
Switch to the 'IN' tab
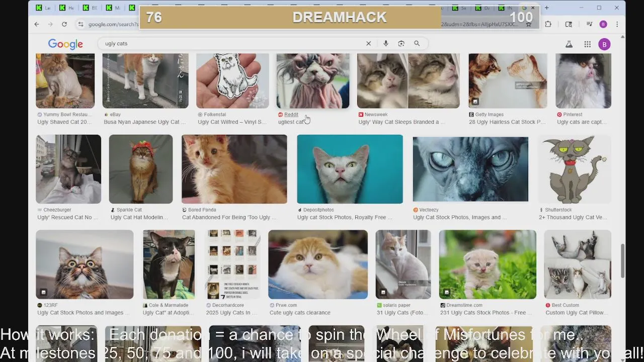(x=506, y=8)
